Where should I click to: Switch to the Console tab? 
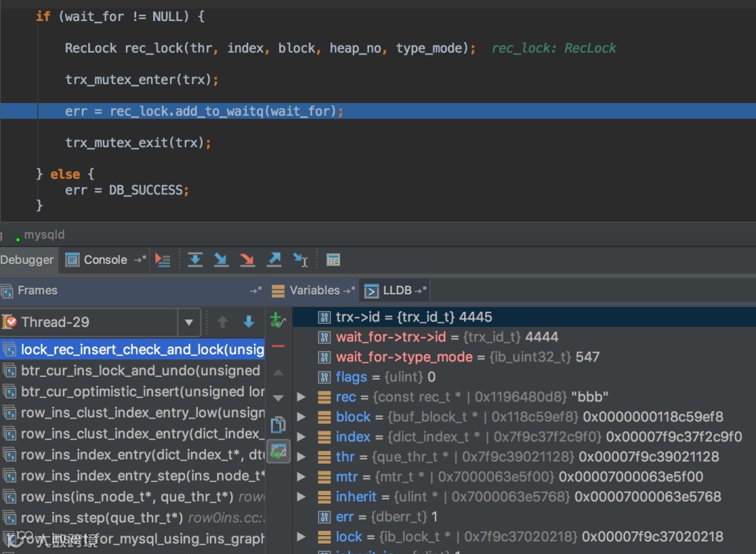pyautogui.click(x=105, y=260)
